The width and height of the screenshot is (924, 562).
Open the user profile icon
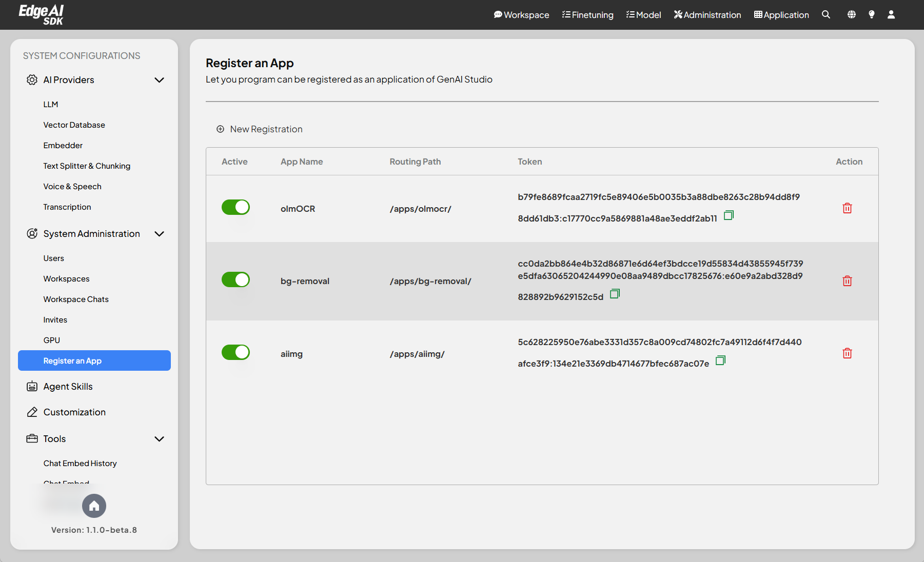pyautogui.click(x=891, y=15)
